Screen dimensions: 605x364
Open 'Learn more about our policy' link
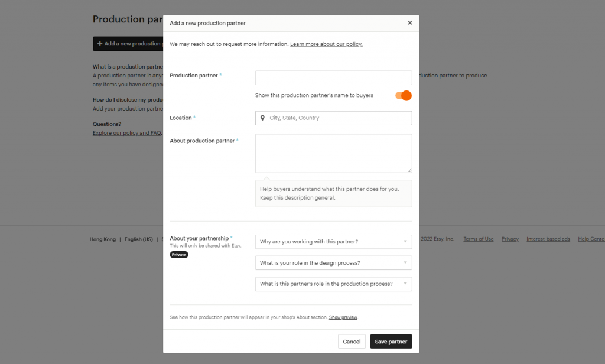coord(326,44)
